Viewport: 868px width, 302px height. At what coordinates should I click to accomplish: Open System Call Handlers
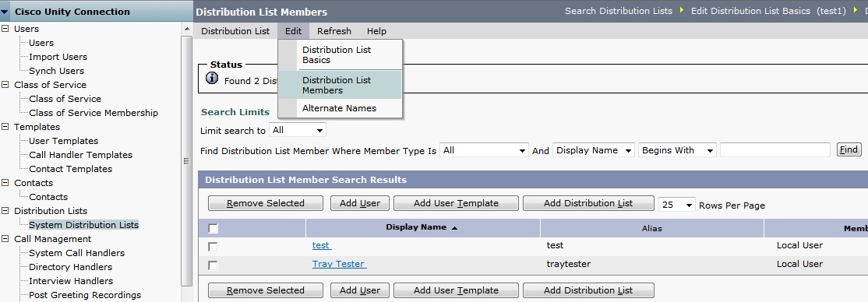(77, 253)
